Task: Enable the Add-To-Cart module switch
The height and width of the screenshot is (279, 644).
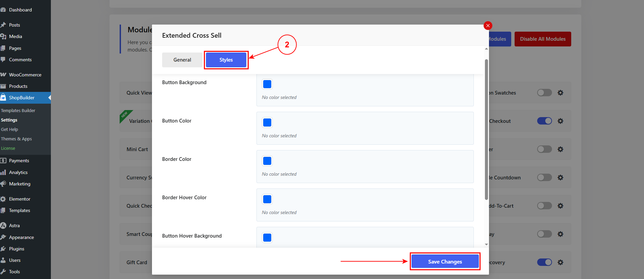Action: click(x=545, y=206)
